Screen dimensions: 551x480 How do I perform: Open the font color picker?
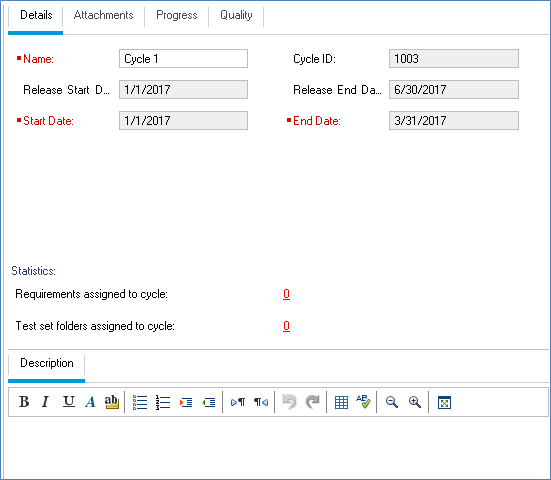tap(90, 402)
